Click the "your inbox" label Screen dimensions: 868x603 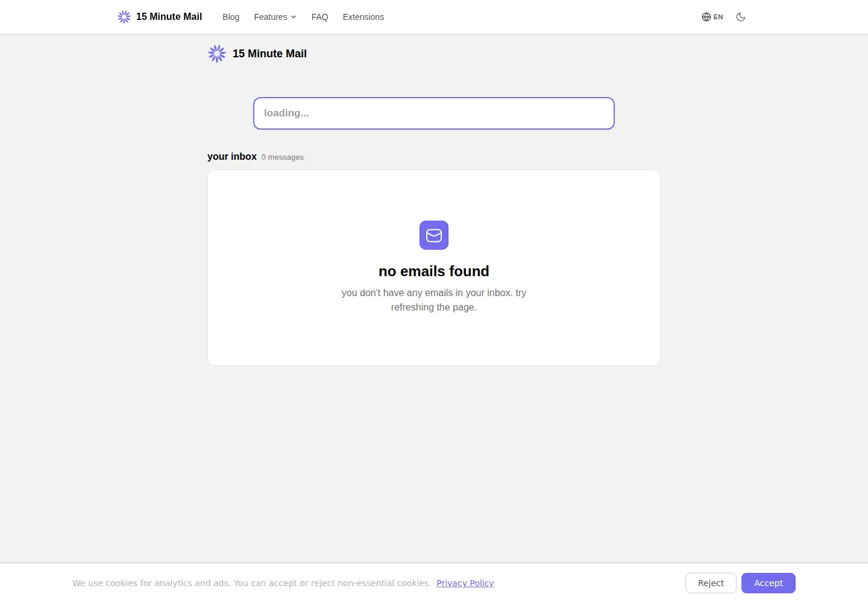(232, 157)
